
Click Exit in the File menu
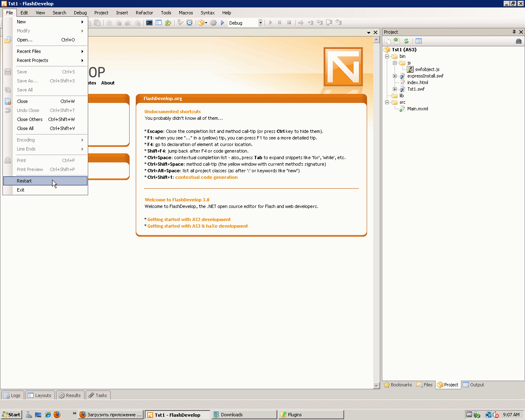45,190
